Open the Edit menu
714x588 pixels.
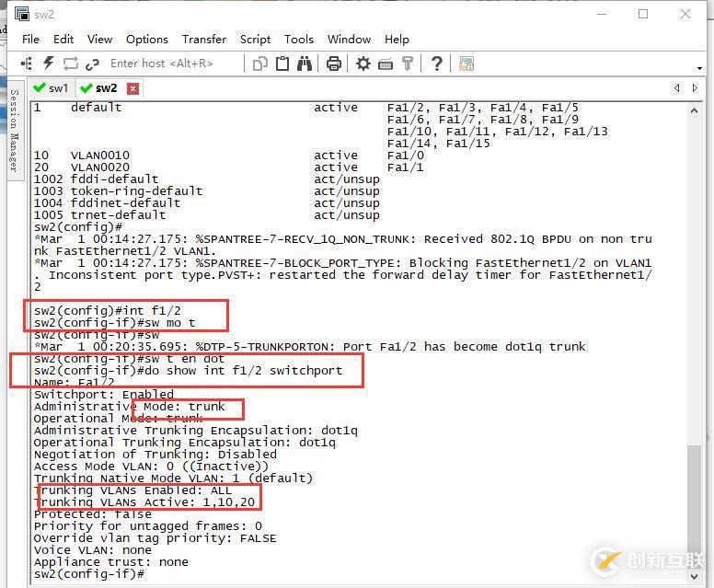point(63,40)
